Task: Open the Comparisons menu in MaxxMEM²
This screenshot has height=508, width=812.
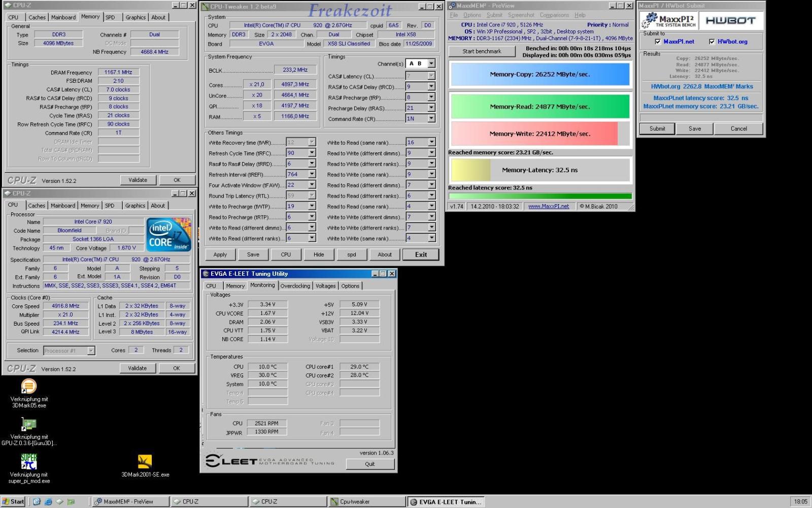Action: click(x=554, y=15)
